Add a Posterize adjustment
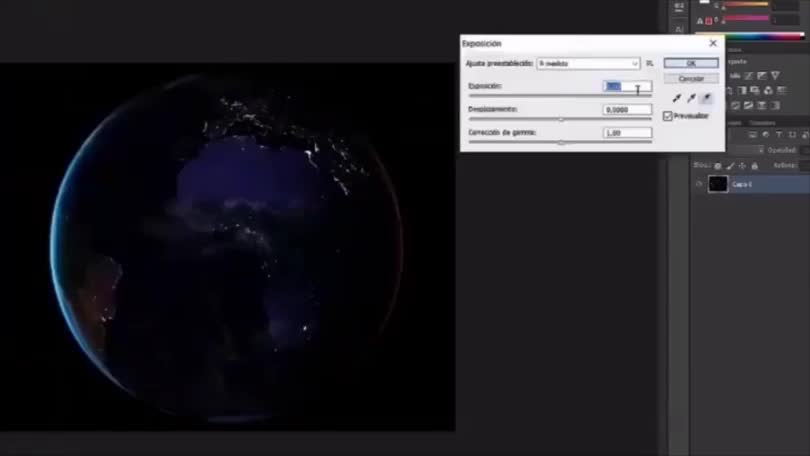Image resolution: width=810 pixels, height=456 pixels. click(735, 105)
